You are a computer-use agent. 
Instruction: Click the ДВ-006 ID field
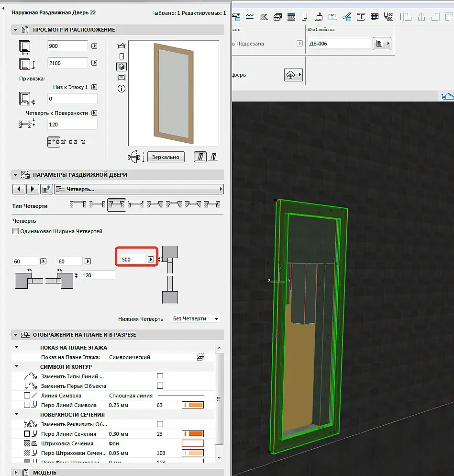point(339,44)
